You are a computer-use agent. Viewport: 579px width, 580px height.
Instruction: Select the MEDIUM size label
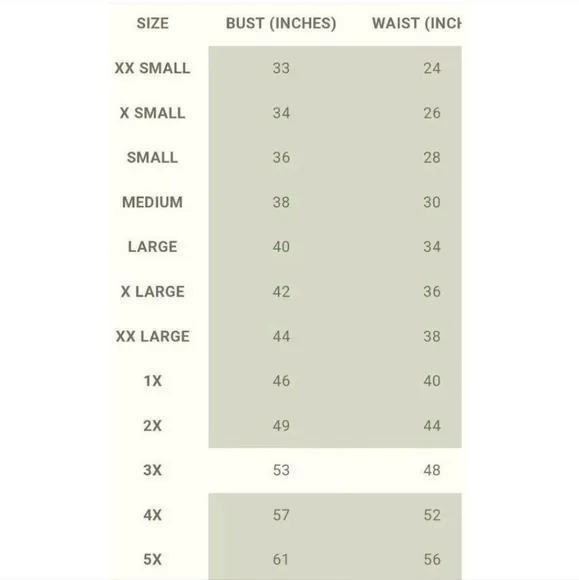pyautogui.click(x=152, y=202)
